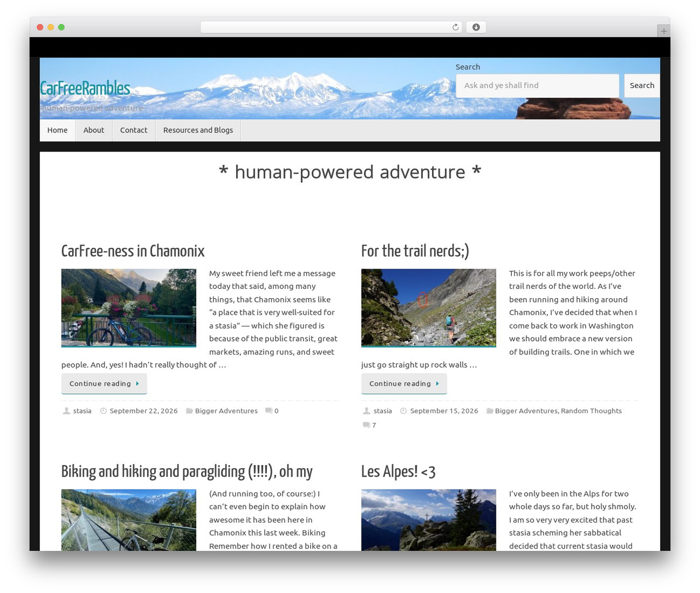
Task: Reload the page in the browser
Action: [455, 27]
